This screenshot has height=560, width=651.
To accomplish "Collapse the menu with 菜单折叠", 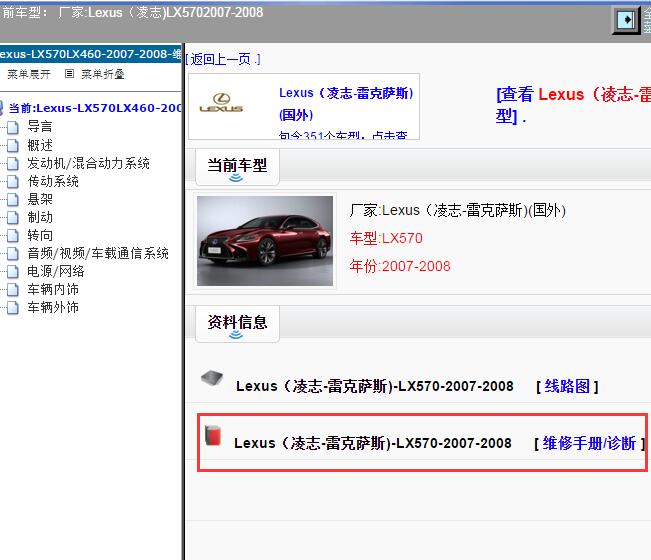I will [x=103, y=74].
